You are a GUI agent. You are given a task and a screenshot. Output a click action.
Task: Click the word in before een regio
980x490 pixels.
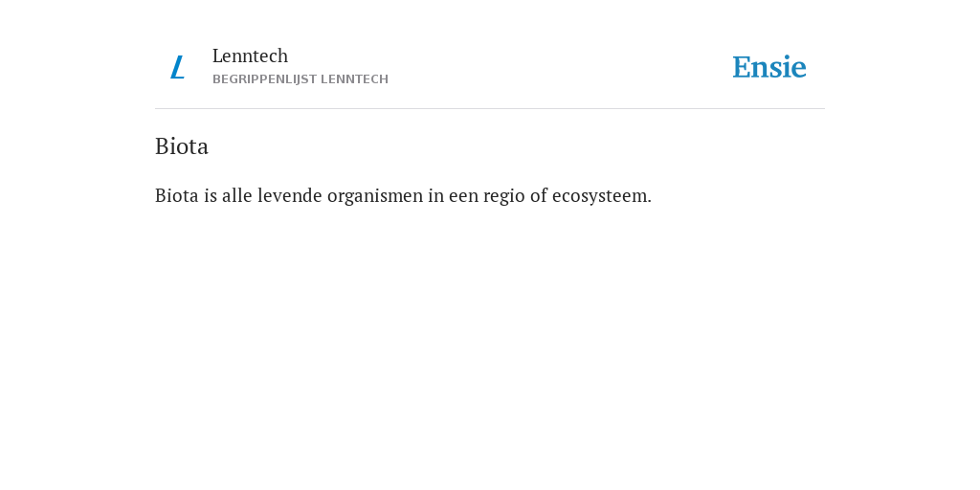tap(436, 195)
